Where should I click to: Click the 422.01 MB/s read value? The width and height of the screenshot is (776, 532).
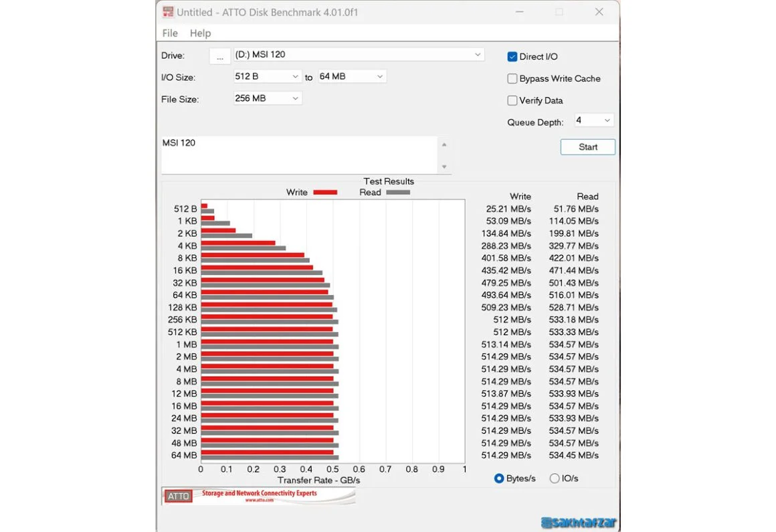pos(573,258)
